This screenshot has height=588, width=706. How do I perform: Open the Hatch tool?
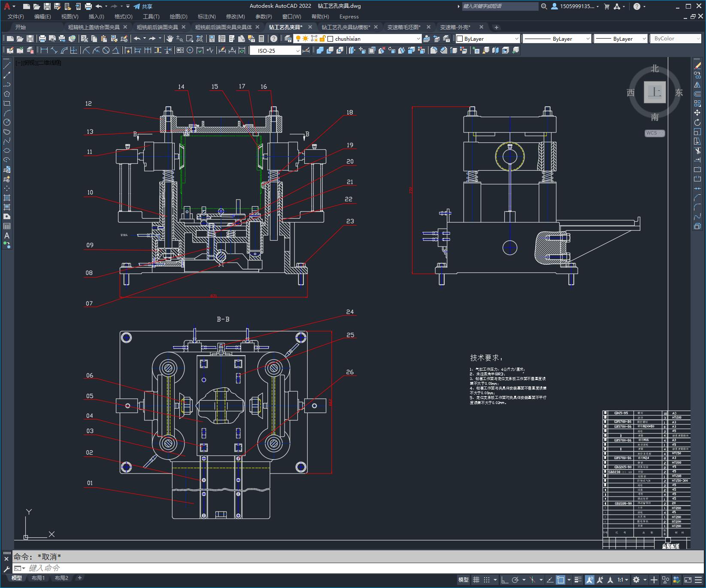point(7,198)
